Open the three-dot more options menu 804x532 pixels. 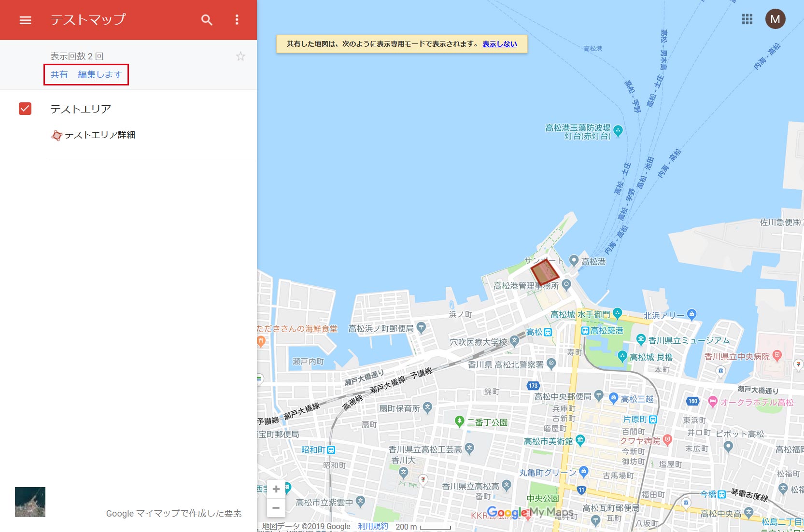pos(237,20)
